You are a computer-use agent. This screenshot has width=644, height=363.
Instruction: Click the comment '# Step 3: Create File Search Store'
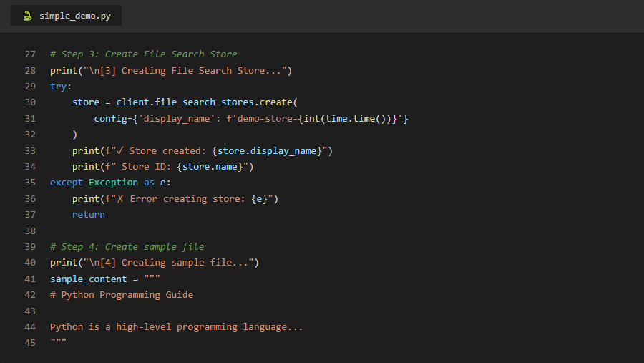(143, 54)
